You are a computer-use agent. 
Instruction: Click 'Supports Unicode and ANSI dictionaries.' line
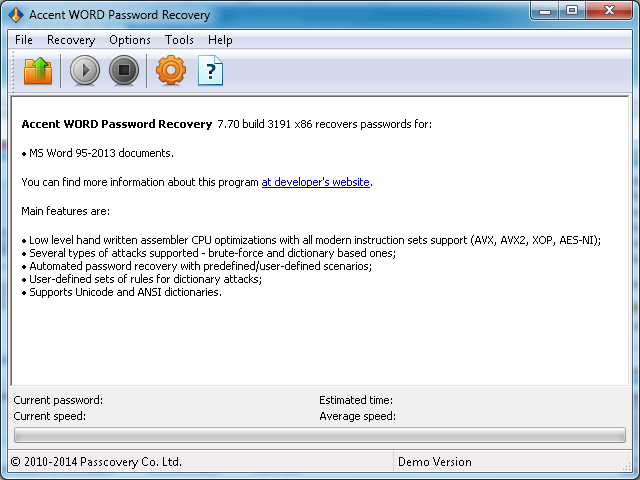coord(122,292)
